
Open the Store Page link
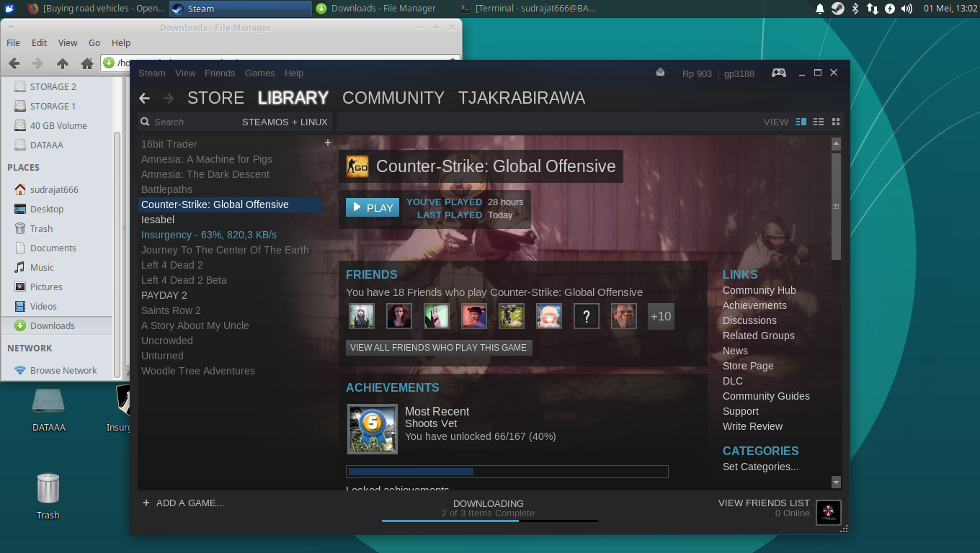pyautogui.click(x=748, y=366)
